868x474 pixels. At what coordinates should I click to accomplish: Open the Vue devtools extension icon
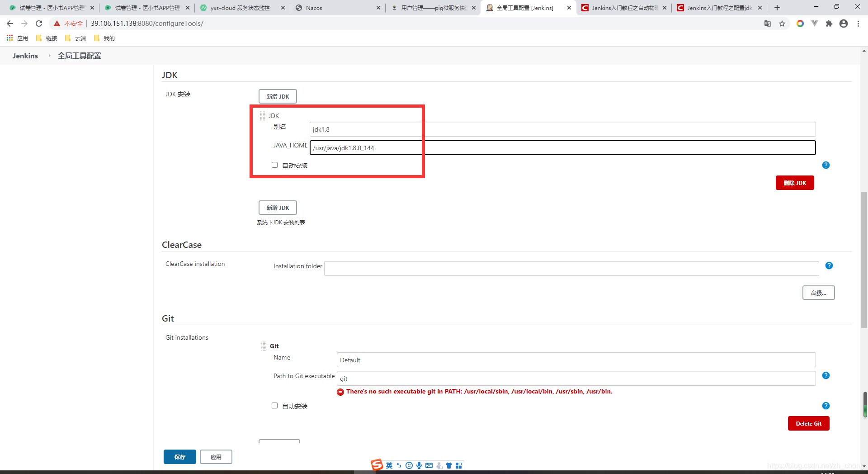click(815, 23)
